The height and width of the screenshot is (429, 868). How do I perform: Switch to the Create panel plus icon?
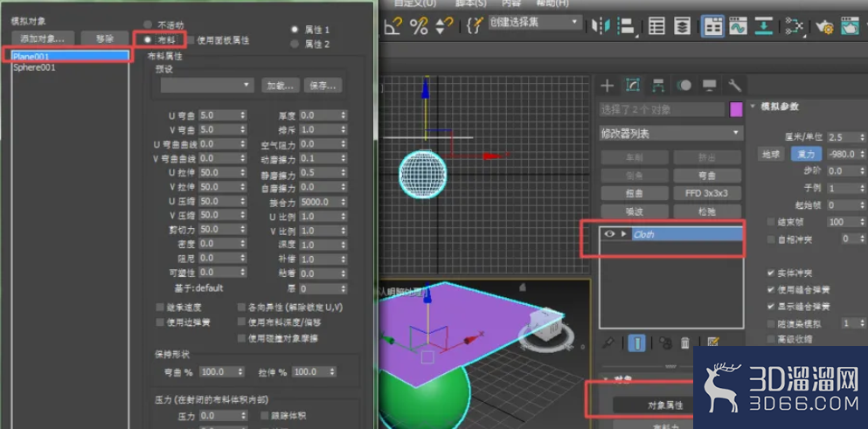(608, 86)
